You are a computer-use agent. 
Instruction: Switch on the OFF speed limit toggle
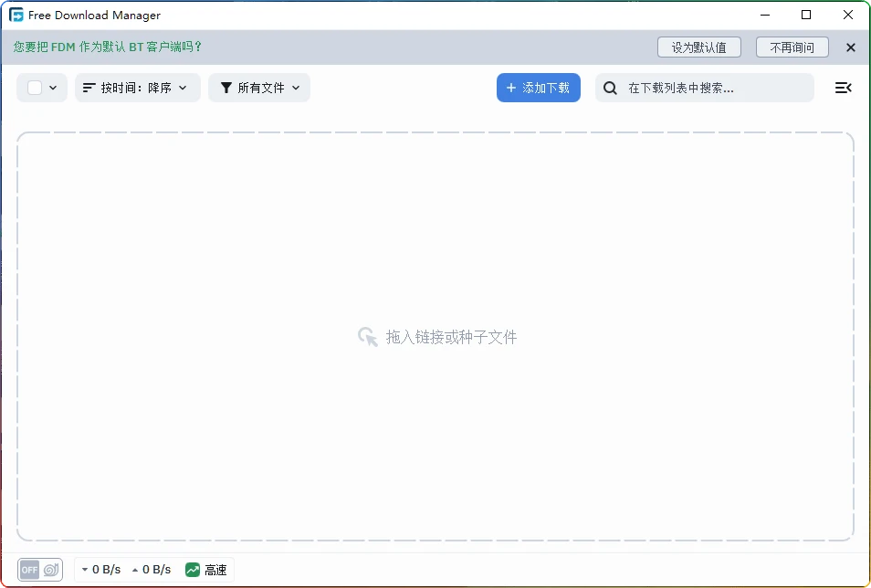coord(27,569)
